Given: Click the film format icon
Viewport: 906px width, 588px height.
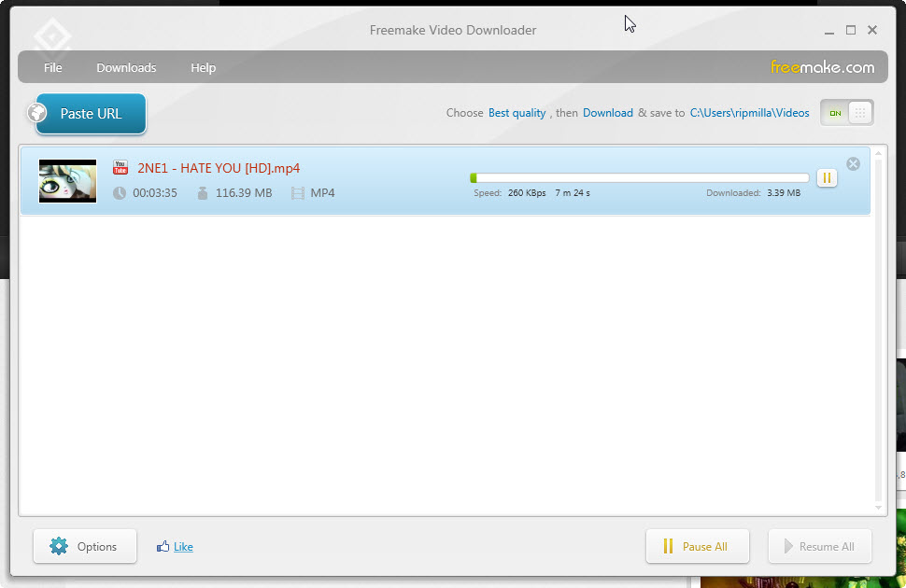Looking at the screenshot, I should pyautogui.click(x=298, y=193).
